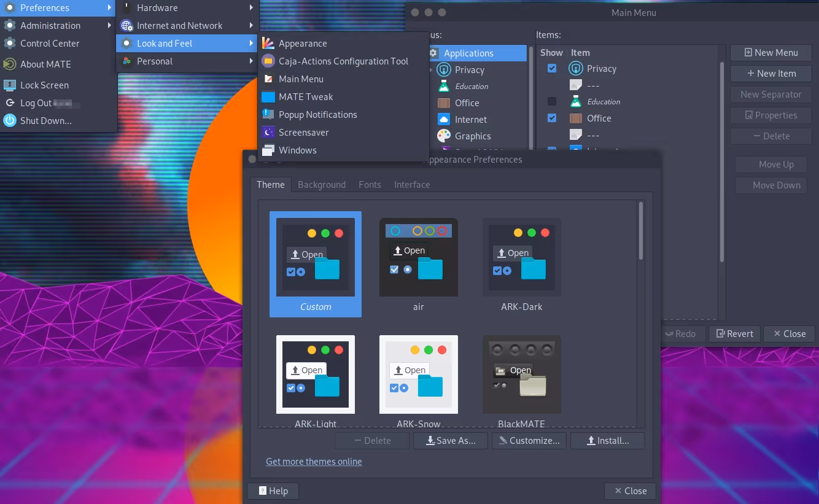Expand the Privacy node in the Menus tree
819x504 pixels.
(x=431, y=70)
